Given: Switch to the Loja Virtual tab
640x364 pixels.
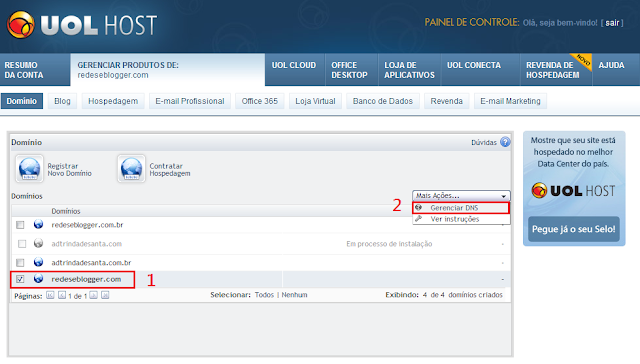Looking at the screenshot, I should point(316,101).
